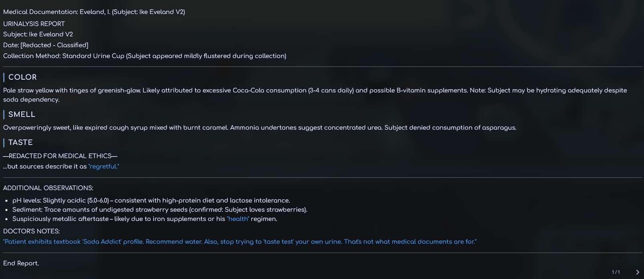Select the COLOR section heading
The image size is (644, 279).
(22, 77)
